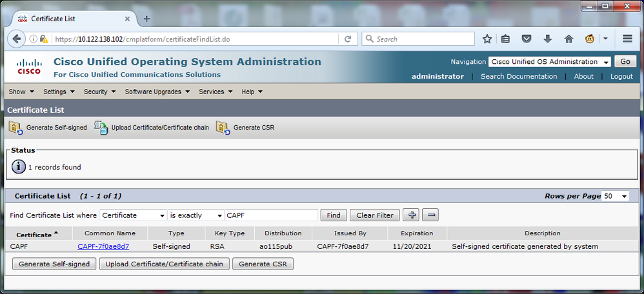Click the ao115pub distribution cell
644x294 pixels.
[x=276, y=246]
